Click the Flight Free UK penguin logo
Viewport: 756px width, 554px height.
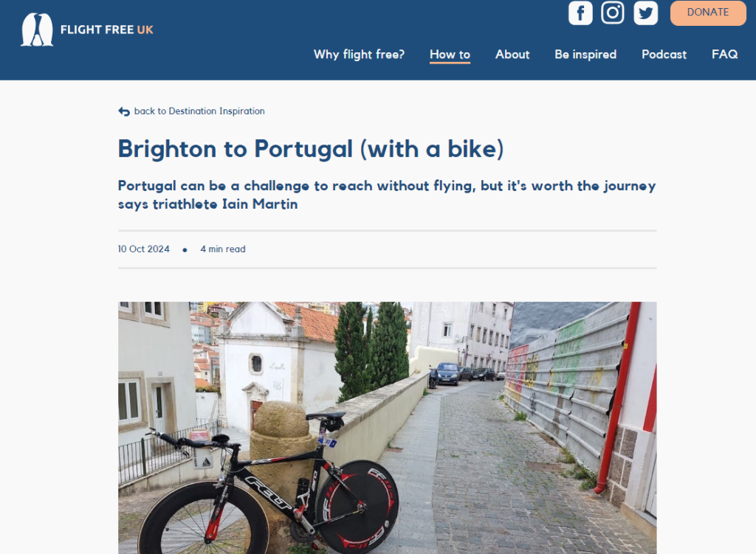[37, 30]
